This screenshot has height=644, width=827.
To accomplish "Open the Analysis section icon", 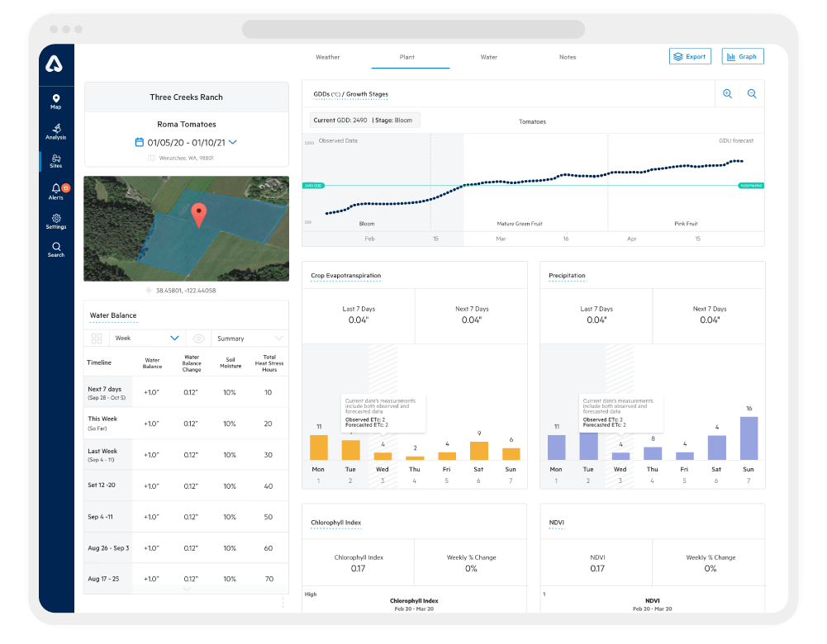I will coord(56,132).
